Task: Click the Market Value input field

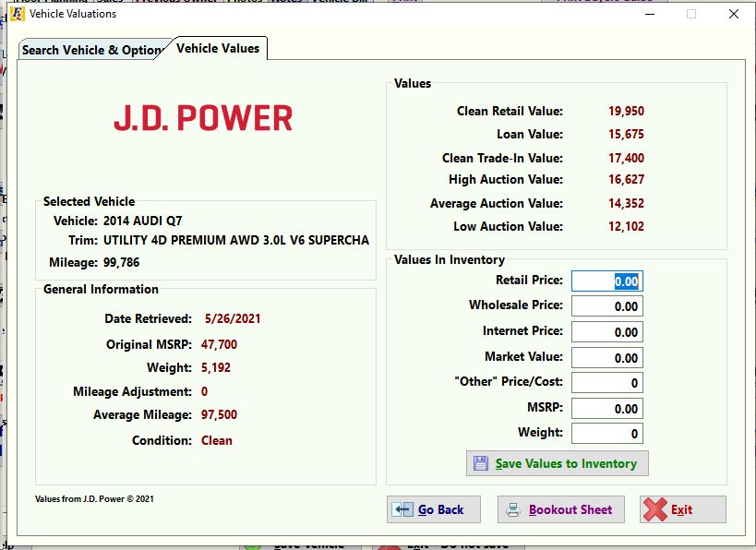Action: tap(607, 358)
